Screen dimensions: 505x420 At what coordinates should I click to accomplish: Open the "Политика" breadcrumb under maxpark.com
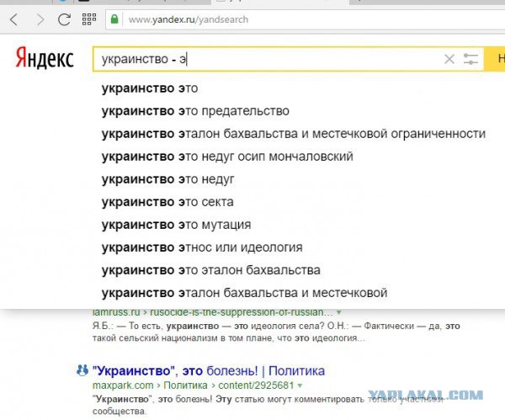click(x=185, y=385)
